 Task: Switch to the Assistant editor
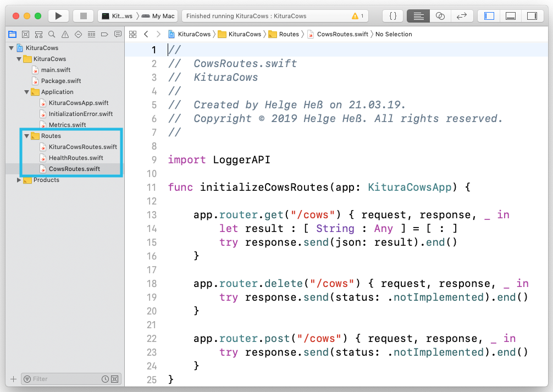pyautogui.click(x=440, y=16)
